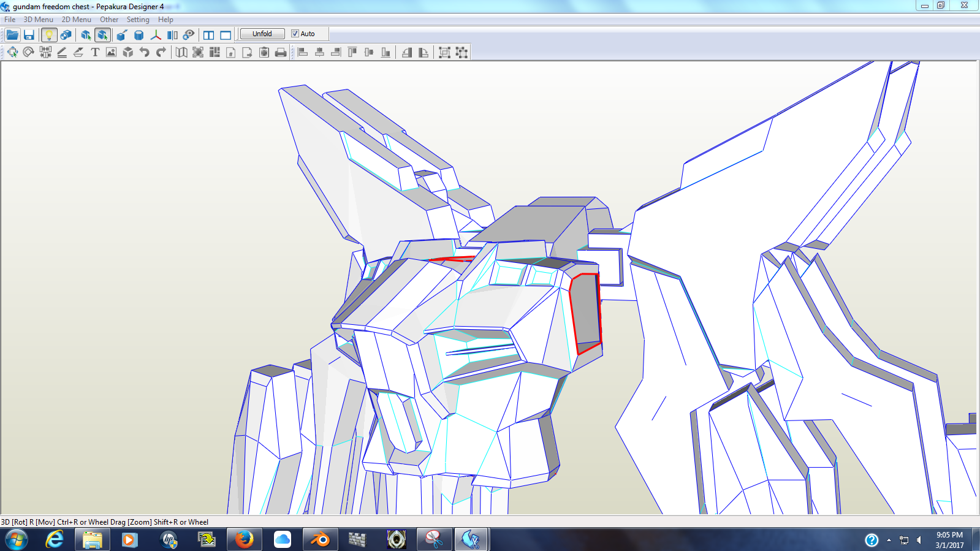980x551 pixels.
Task: Open the Other menu
Action: (x=109, y=20)
